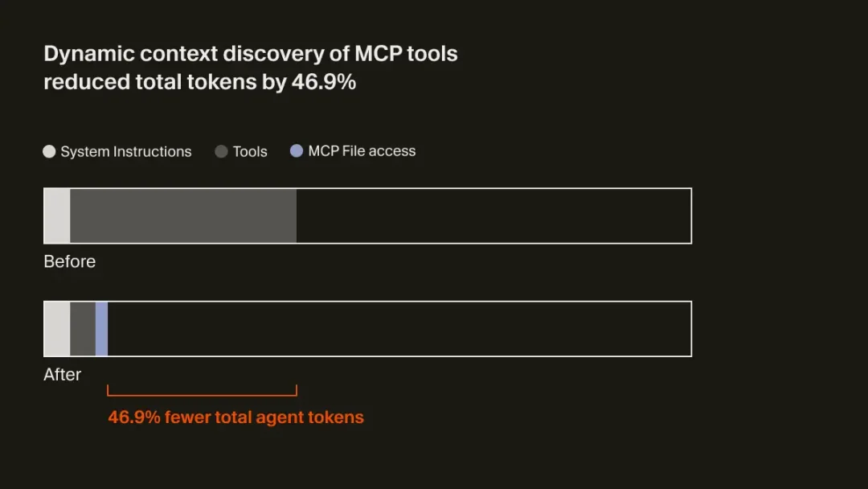Select the MCP File access legend label
The image size is (868, 489).
click(x=362, y=151)
